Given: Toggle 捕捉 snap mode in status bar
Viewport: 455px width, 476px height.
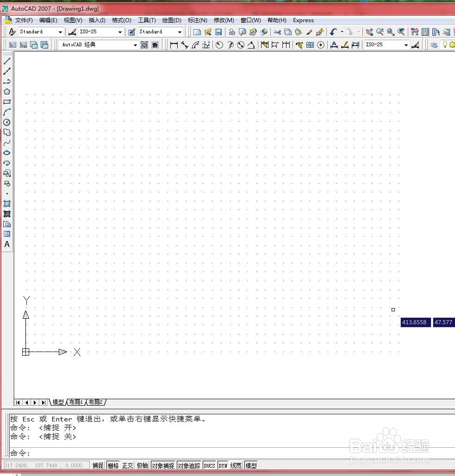Looking at the screenshot, I should [x=98, y=465].
